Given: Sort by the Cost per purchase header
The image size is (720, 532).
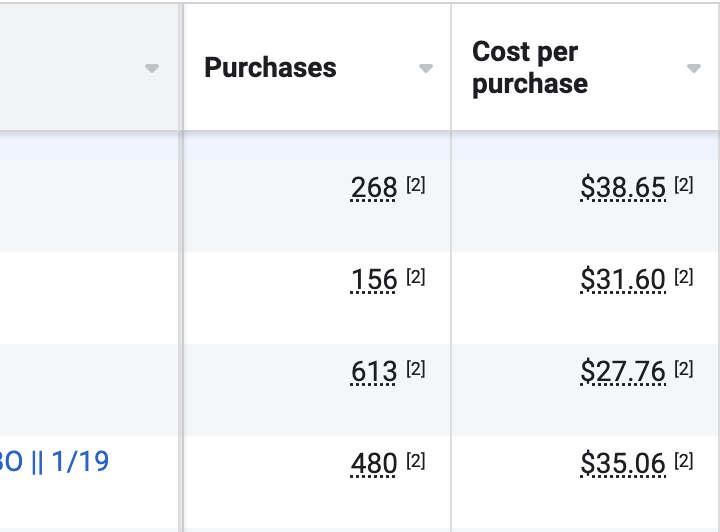Looking at the screenshot, I should [529, 67].
